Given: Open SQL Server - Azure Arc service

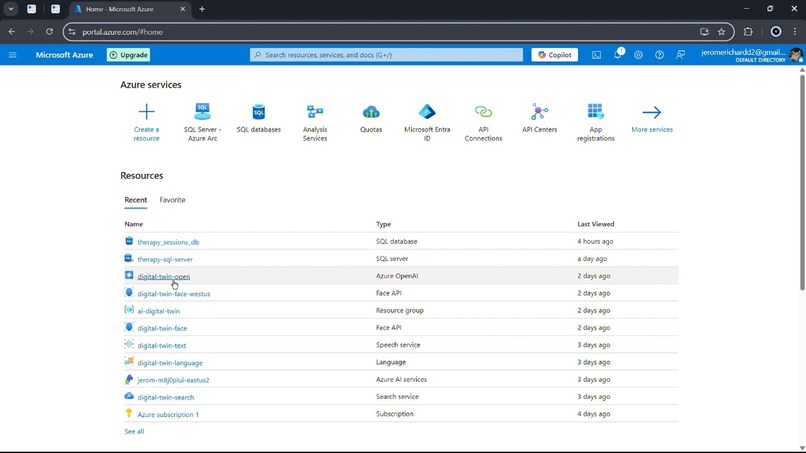Looking at the screenshot, I should coord(203,122).
